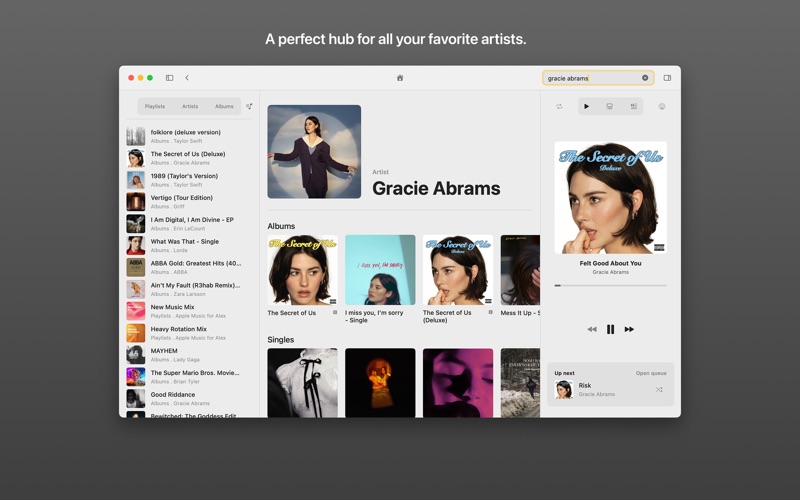Screen dimensions: 800x500
Task: Click Open queue link
Action: click(651, 373)
